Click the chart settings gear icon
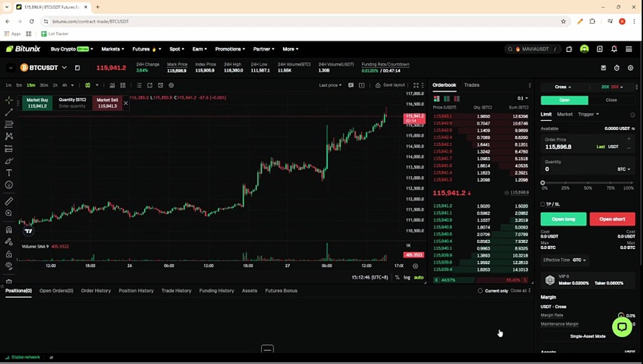643x364 pixels. 171,85
